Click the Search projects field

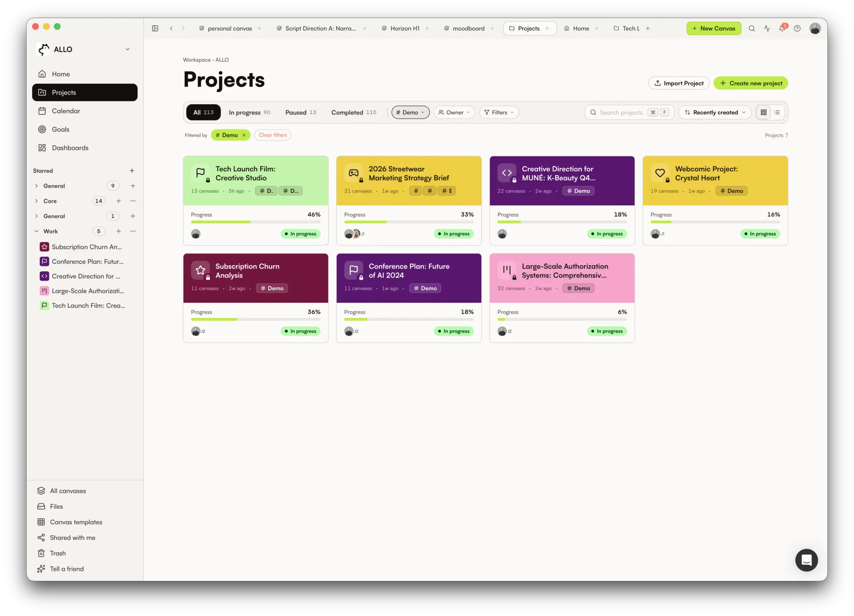click(x=629, y=113)
